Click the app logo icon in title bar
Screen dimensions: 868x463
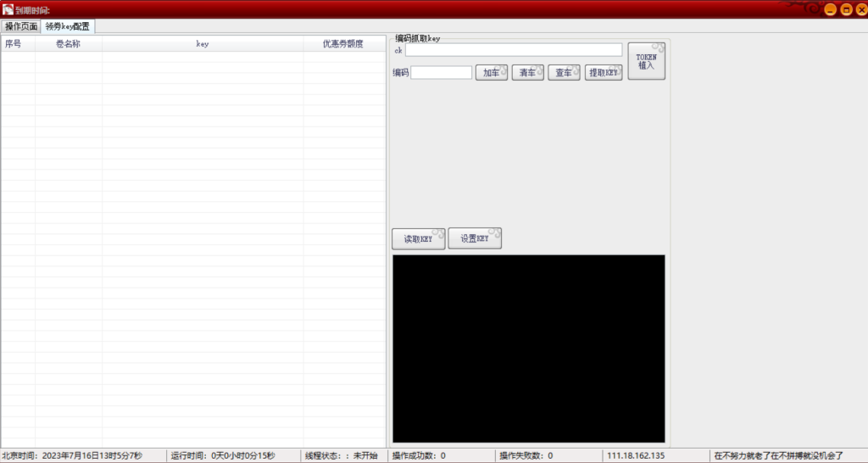point(8,9)
